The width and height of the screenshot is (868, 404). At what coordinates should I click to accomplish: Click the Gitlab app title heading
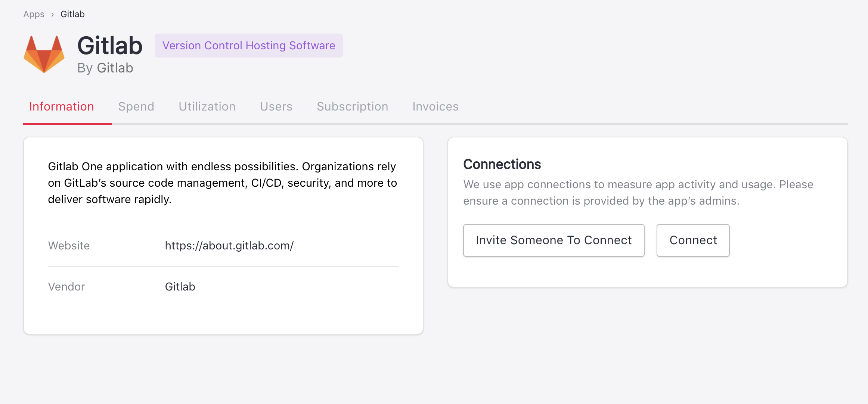point(110,46)
